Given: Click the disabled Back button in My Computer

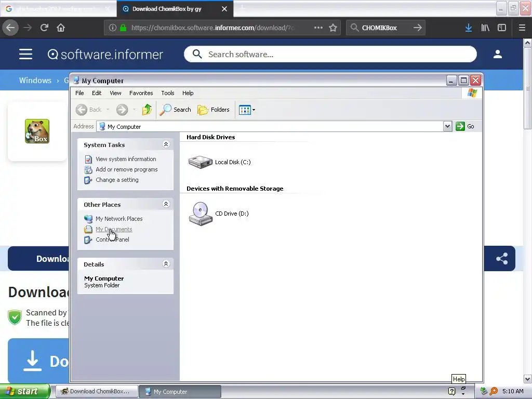Looking at the screenshot, I should [88, 110].
